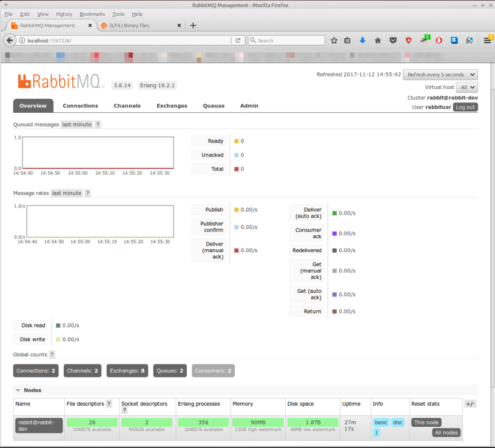
Task: Reset stats for This node
Action: click(x=425, y=422)
